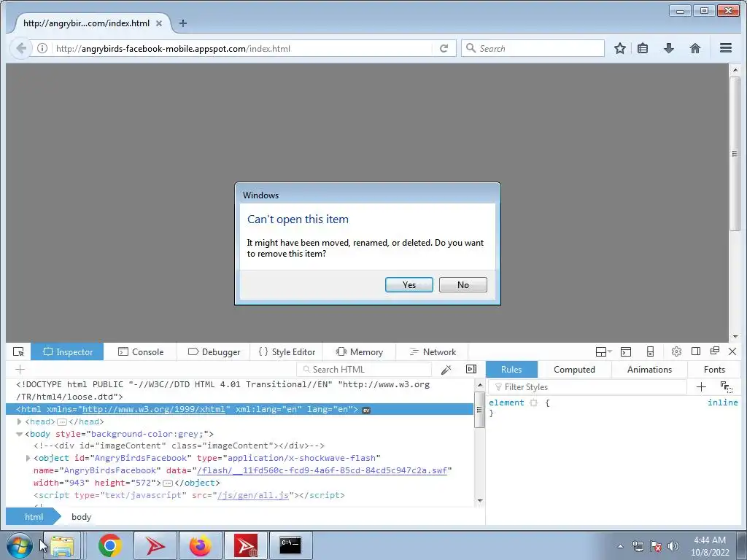Click the Firefox search box
This screenshot has width=747, height=560.
pyautogui.click(x=533, y=49)
